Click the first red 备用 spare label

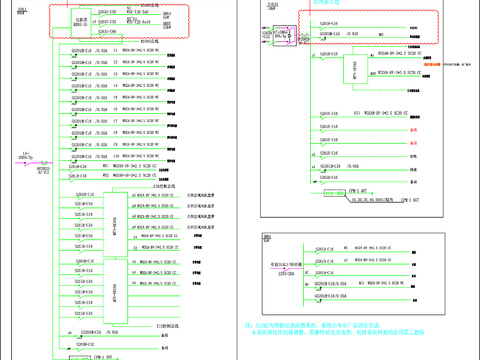click(413, 130)
